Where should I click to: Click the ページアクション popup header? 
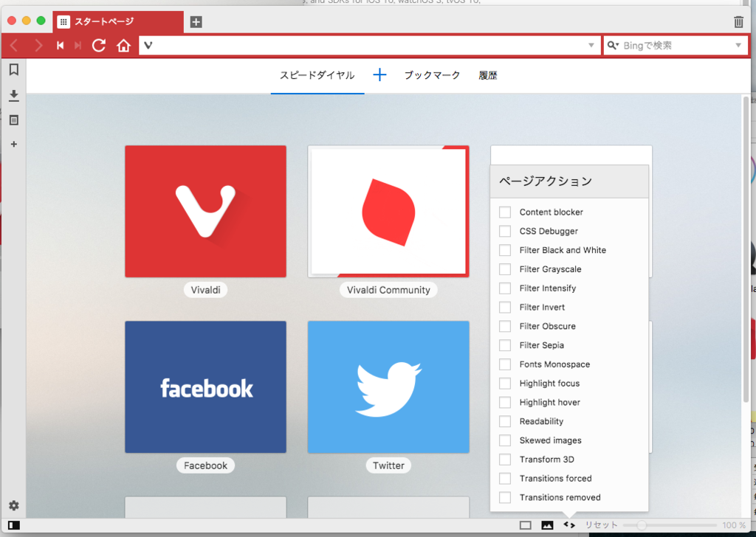(569, 181)
